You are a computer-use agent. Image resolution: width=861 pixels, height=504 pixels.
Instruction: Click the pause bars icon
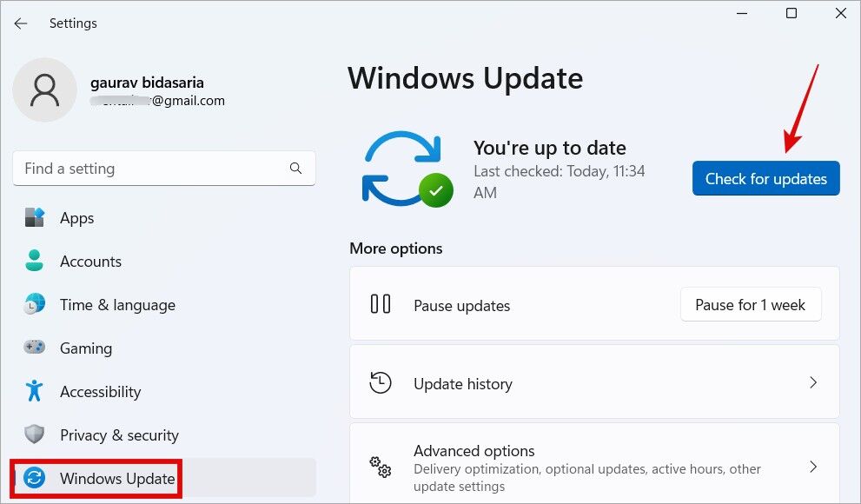point(381,303)
